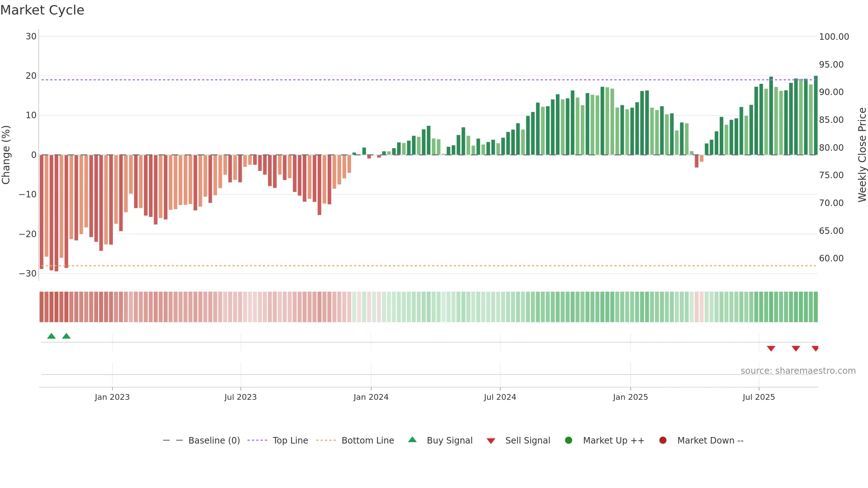Click the Change (%) axis title
The width and height of the screenshot is (868, 488).
[6, 155]
